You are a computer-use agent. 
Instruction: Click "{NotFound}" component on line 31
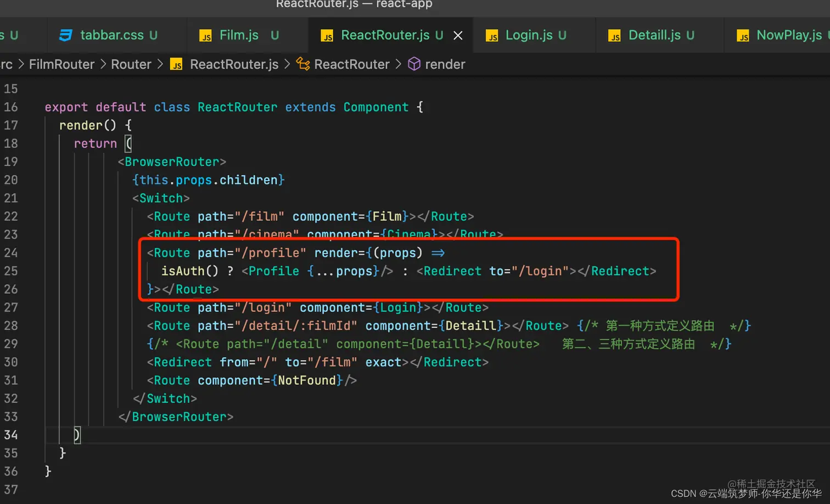click(x=307, y=380)
